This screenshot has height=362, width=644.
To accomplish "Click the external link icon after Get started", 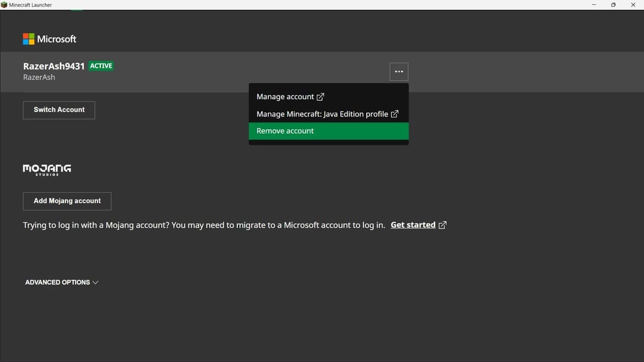I will 442,225.
